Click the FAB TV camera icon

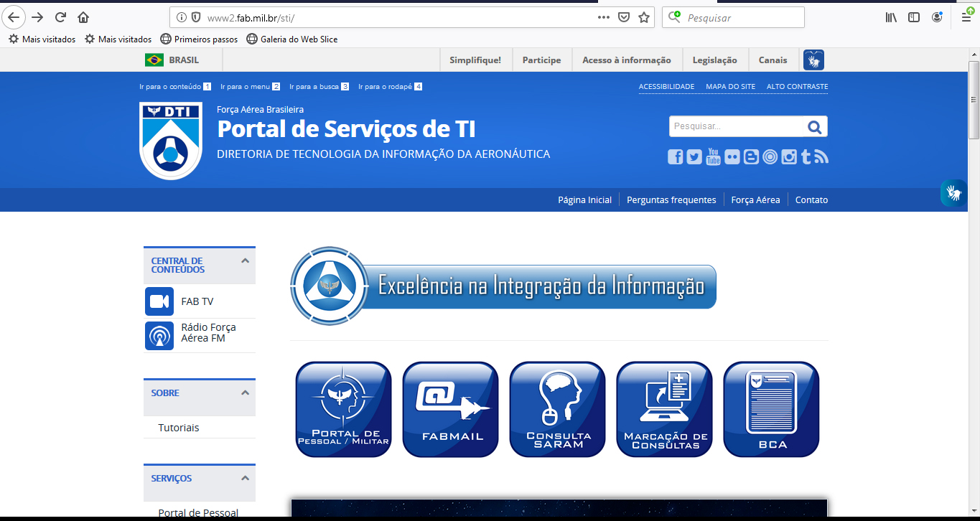(x=159, y=301)
